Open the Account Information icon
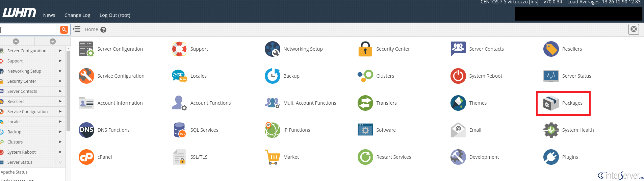This screenshot has height=181, width=644. 86,103
